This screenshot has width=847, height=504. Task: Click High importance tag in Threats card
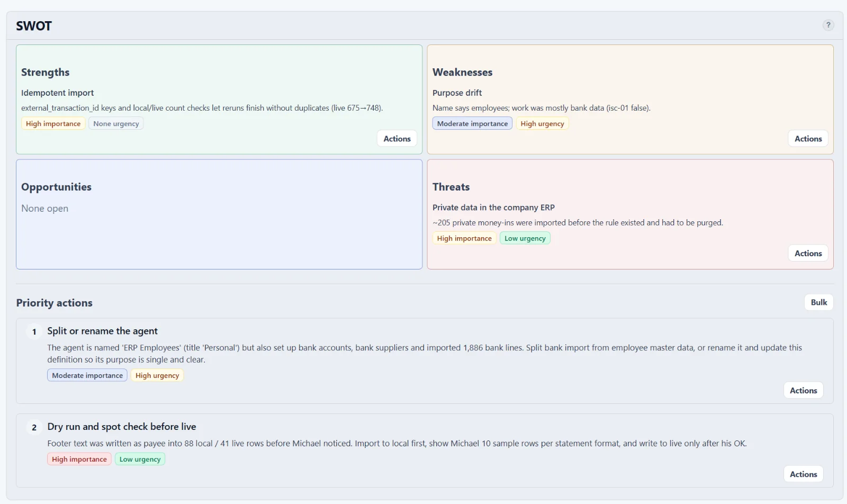tap(464, 238)
